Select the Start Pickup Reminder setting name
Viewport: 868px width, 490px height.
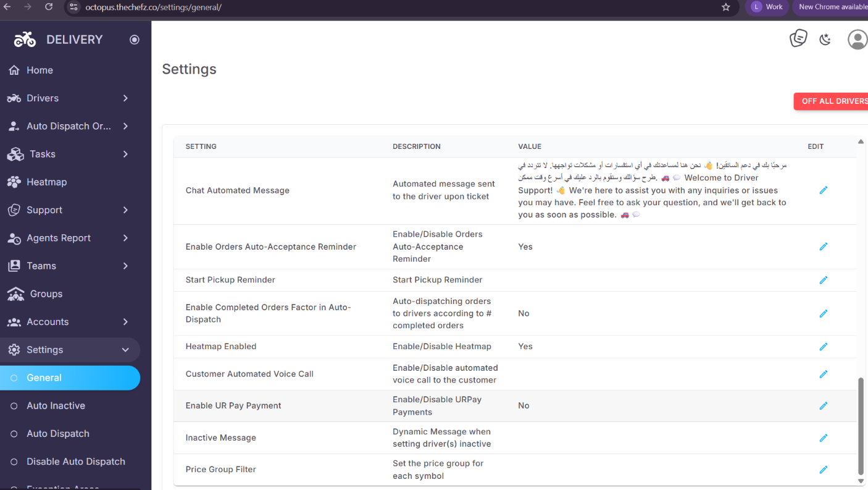point(230,280)
